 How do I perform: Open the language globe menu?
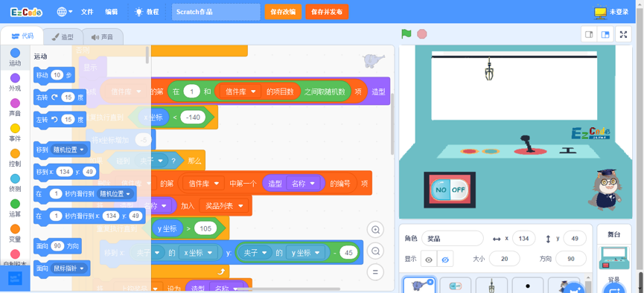(x=64, y=12)
